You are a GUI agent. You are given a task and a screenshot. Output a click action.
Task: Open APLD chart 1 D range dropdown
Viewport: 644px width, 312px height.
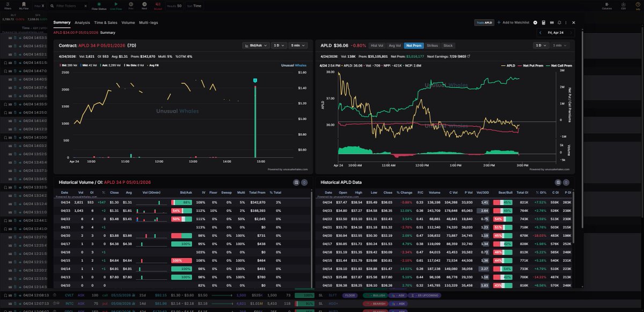[540, 46]
